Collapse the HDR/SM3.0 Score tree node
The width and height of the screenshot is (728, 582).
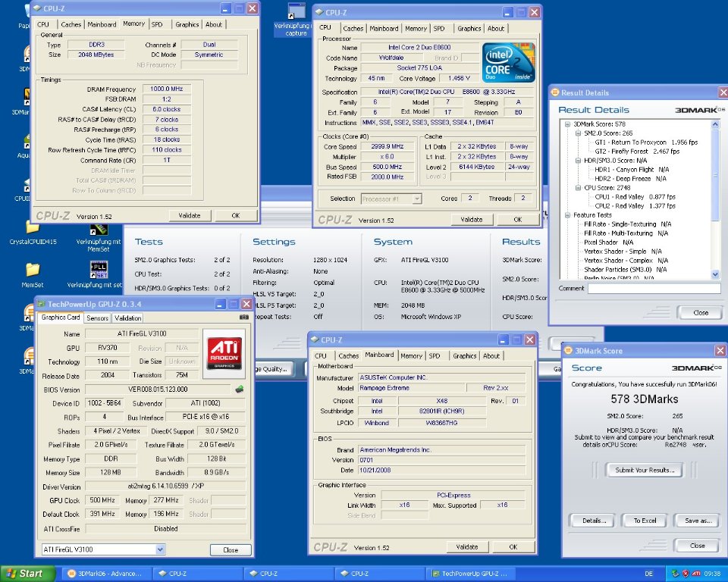click(x=578, y=161)
